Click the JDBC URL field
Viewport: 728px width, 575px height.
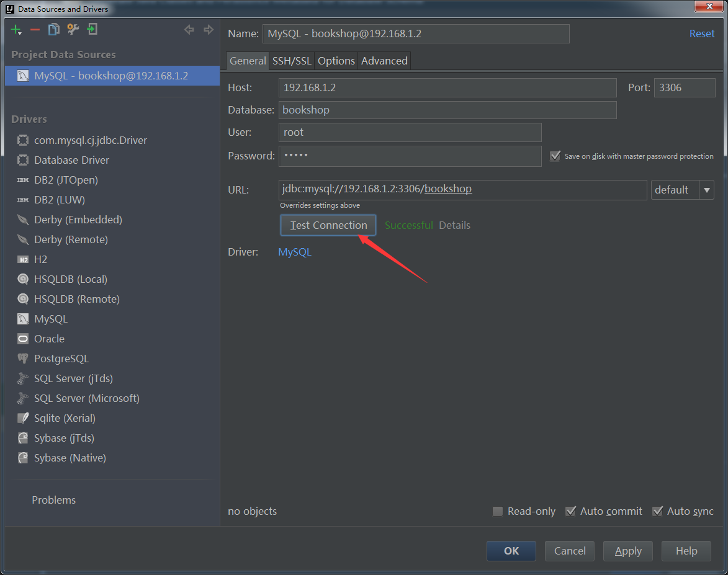point(463,190)
